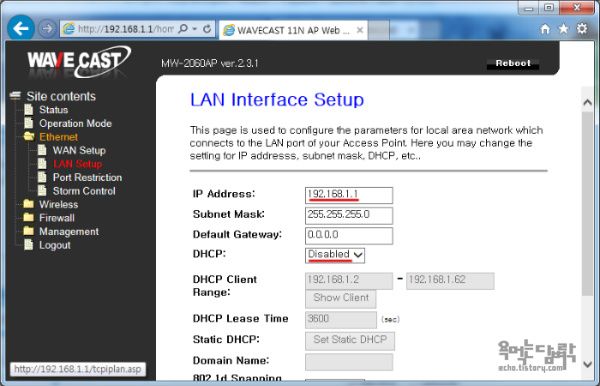Click the scrollbar down arrow
This screenshot has height=386, width=600.
587,365
